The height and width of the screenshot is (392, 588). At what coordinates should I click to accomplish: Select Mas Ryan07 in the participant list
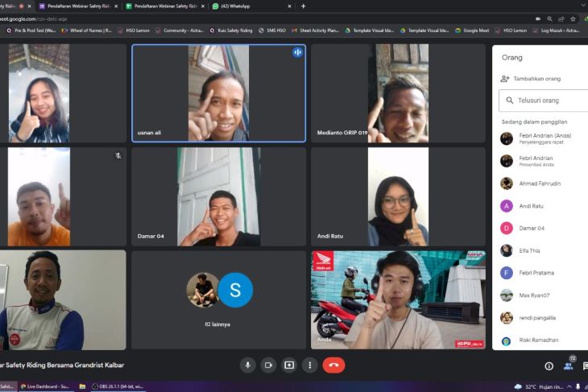point(544,295)
